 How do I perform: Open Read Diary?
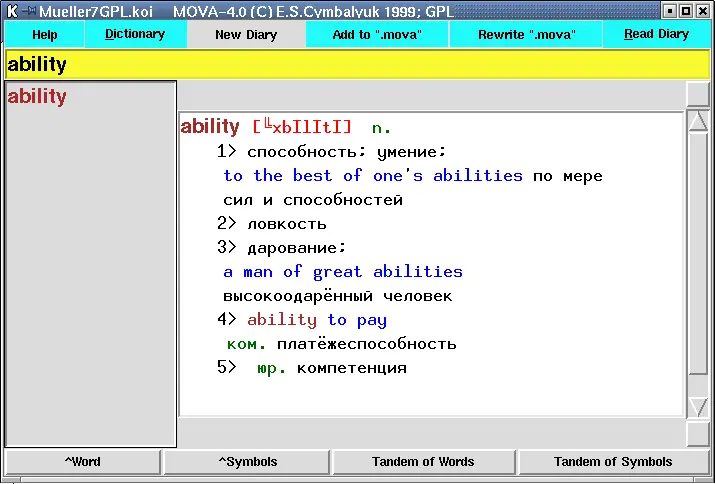click(x=656, y=34)
